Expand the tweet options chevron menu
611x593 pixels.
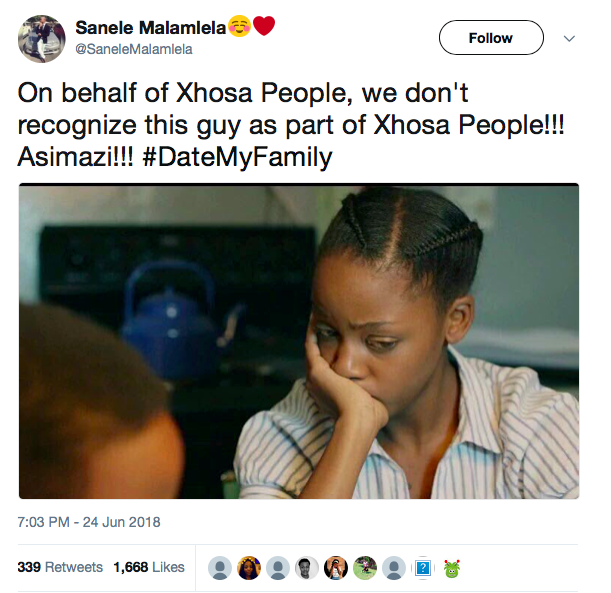(569, 39)
